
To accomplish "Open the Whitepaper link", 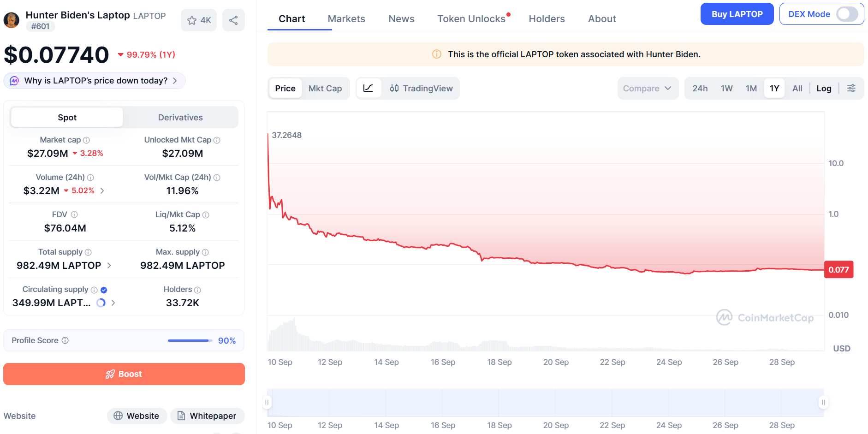I will point(207,416).
